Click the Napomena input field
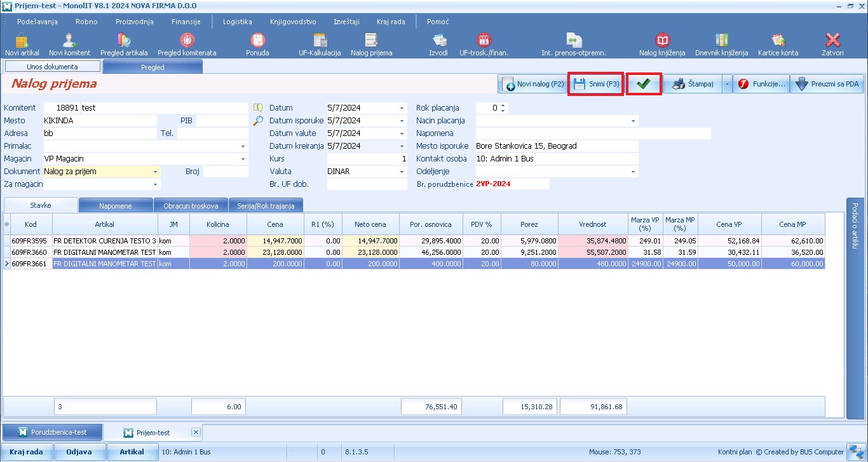 tap(593, 133)
